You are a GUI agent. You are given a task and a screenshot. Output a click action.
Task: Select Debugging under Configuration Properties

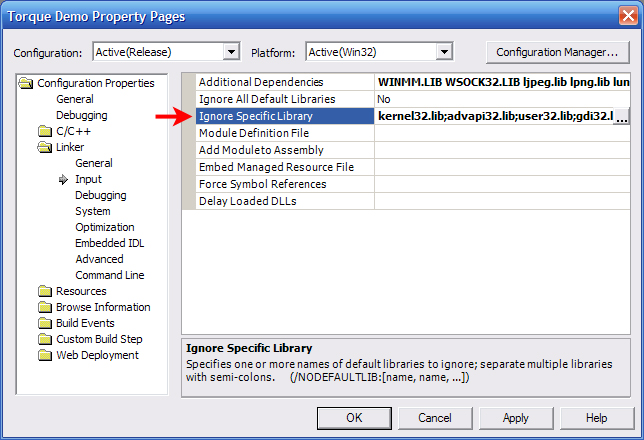82,115
